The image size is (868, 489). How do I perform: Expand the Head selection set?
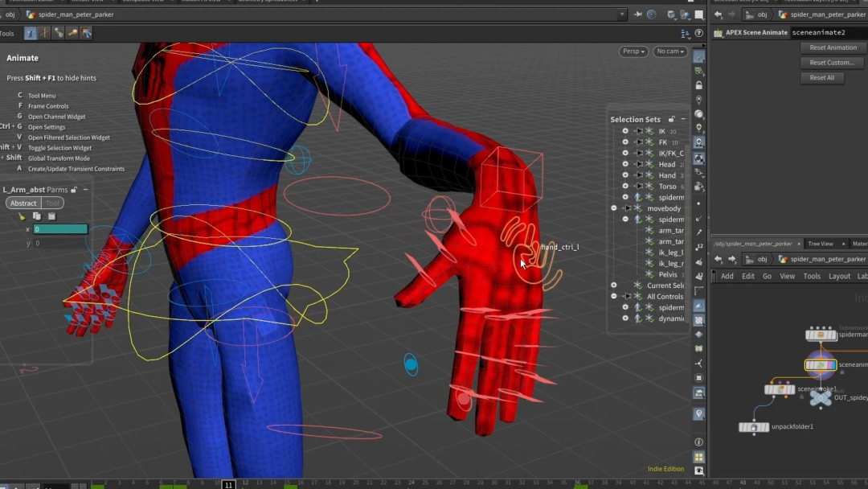tap(625, 165)
